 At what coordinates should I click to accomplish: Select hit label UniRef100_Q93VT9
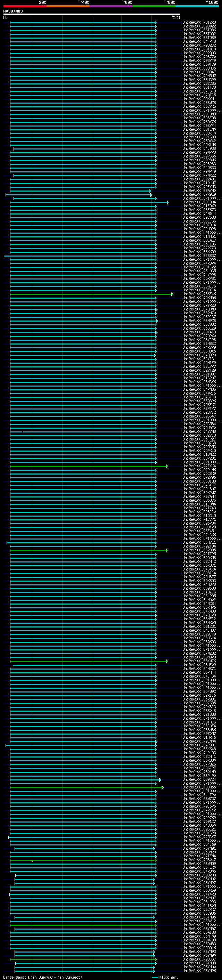199,60
